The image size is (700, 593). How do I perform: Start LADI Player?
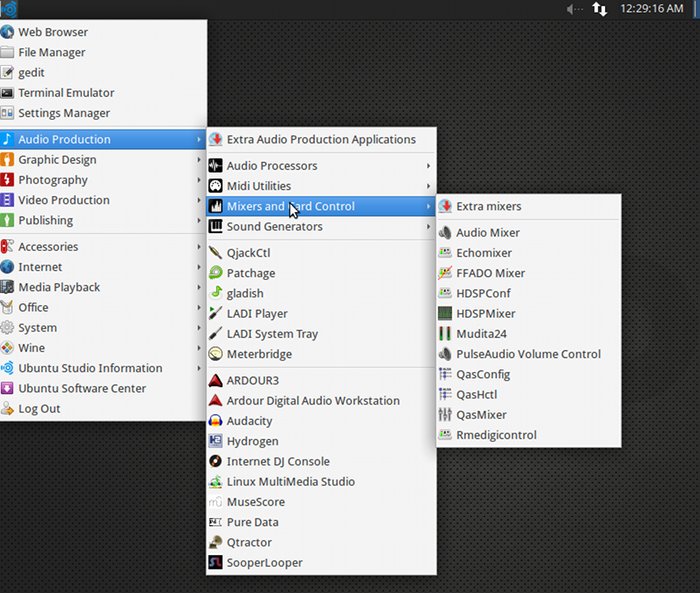coord(321,313)
